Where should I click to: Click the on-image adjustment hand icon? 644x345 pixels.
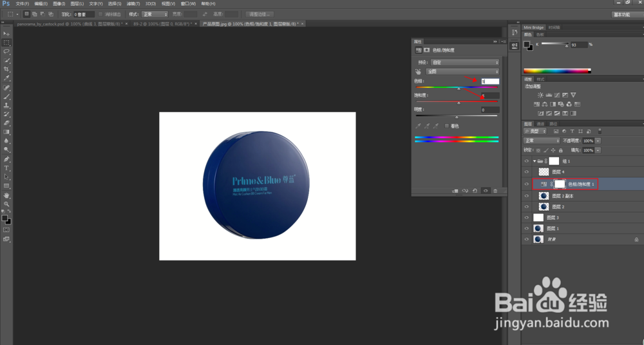419,72
